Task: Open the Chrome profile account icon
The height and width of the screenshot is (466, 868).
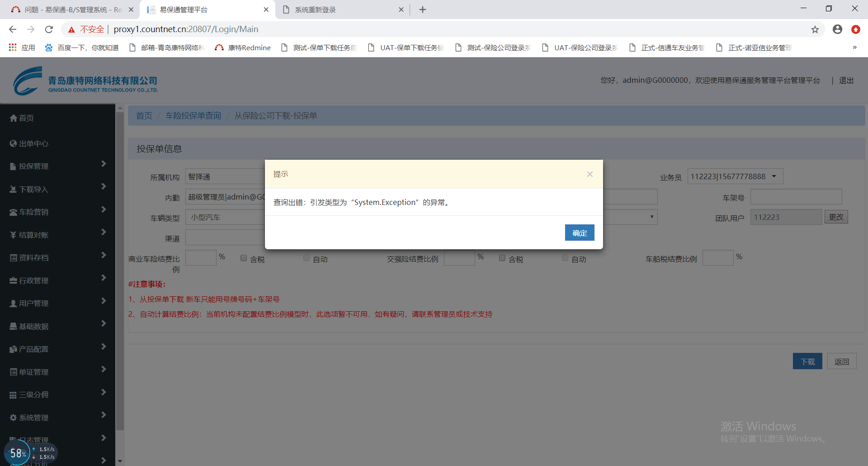Action: pyautogui.click(x=837, y=29)
